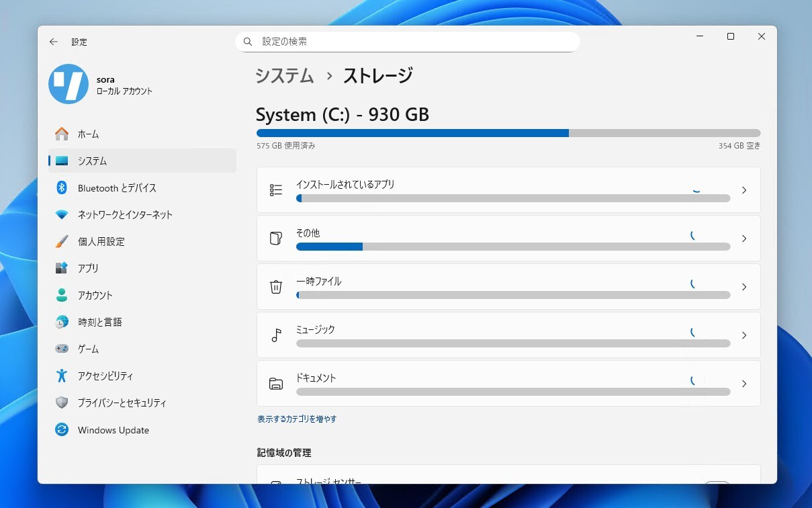Image resolution: width=812 pixels, height=508 pixels.
Task: Open プライバシーとセキュリティ settings
Action: click(122, 403)
